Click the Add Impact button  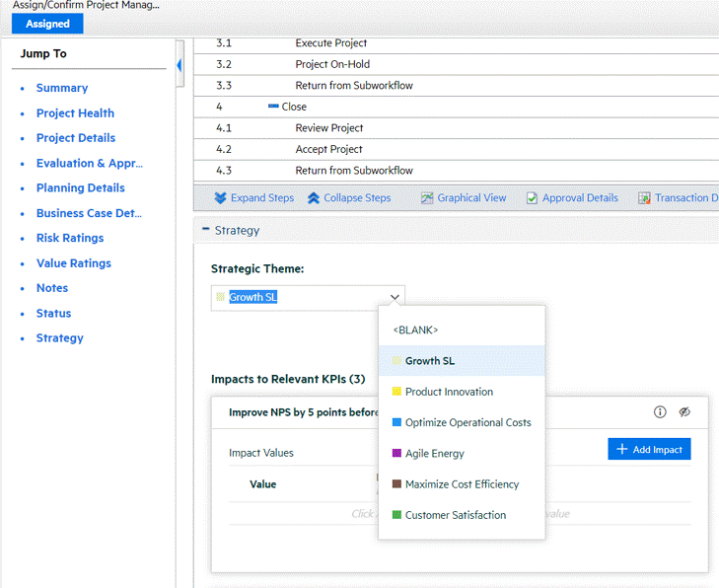649,449
